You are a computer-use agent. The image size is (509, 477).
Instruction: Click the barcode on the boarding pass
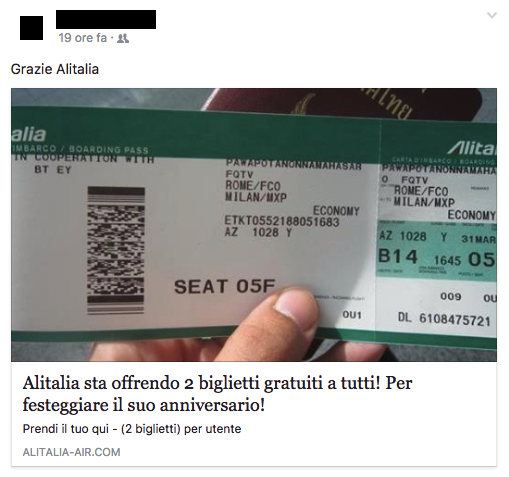pos(116,250)
